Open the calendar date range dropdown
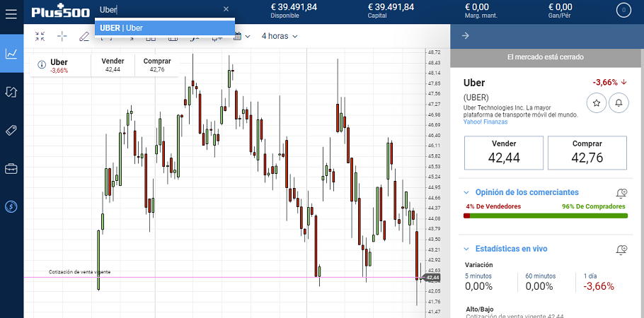 pyautogui.click(x=242, y=36)
